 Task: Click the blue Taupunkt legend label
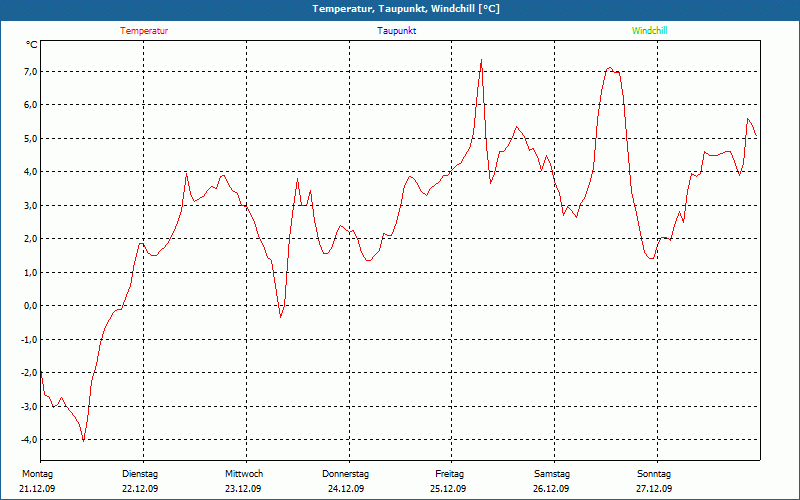tap(396, 31)
